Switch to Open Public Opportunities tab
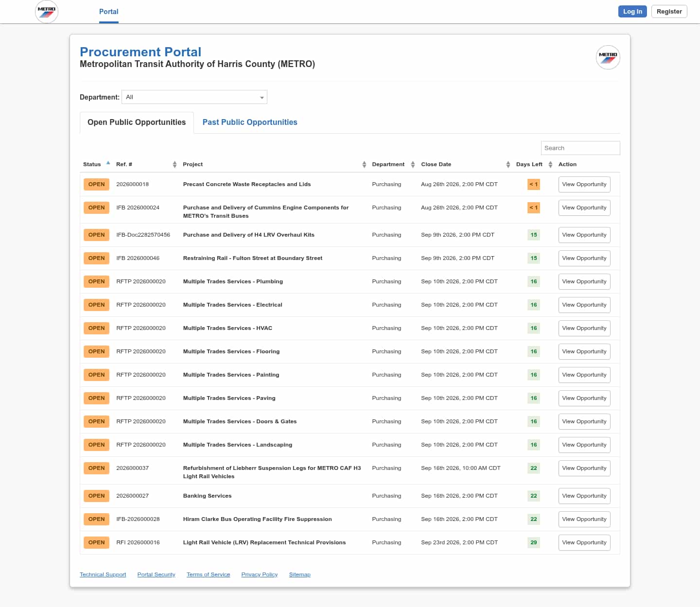The image size is (700, 607). 137,122
